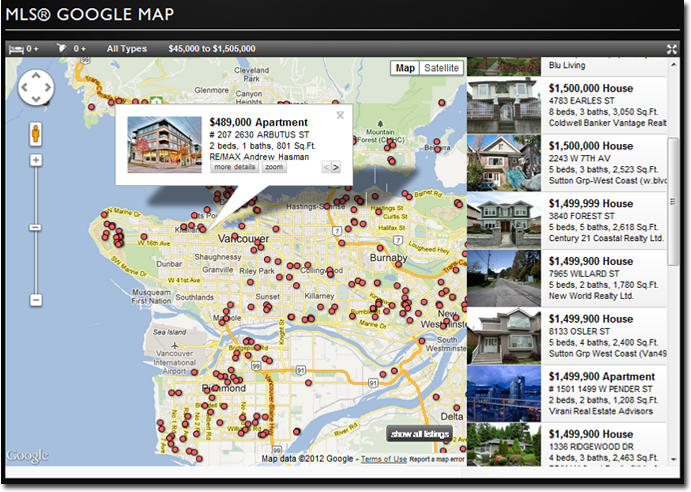Click Report a map error link
Screen dimensions: 691x492
pyautogui.click(x=437, y=459)
